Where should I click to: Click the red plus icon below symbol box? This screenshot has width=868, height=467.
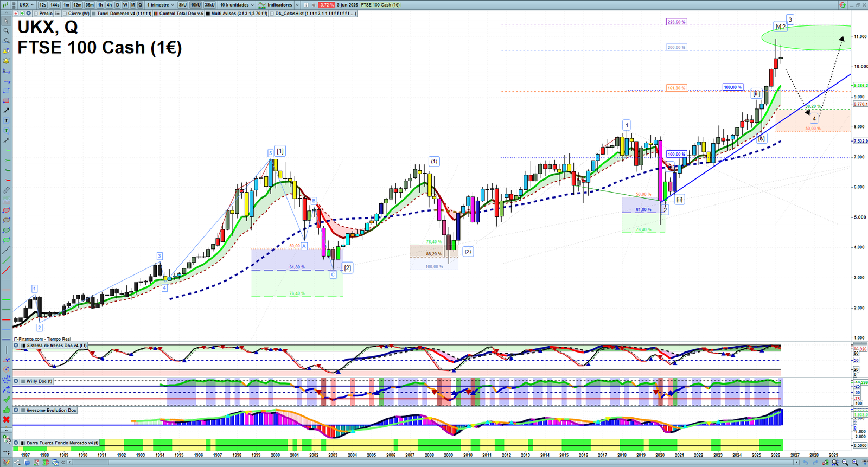click(x=16, y=13)
